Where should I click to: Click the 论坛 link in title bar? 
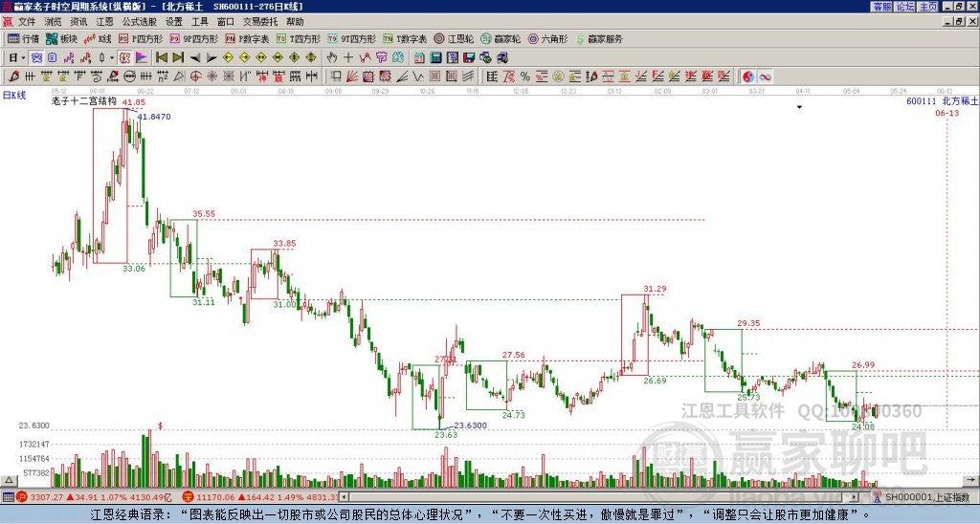click(905, 7)
